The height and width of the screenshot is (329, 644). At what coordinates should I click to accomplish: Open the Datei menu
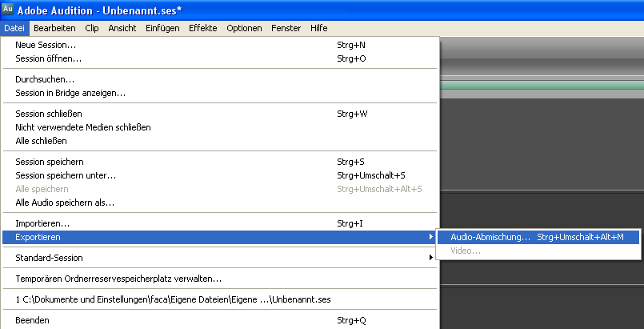point(14,28)
